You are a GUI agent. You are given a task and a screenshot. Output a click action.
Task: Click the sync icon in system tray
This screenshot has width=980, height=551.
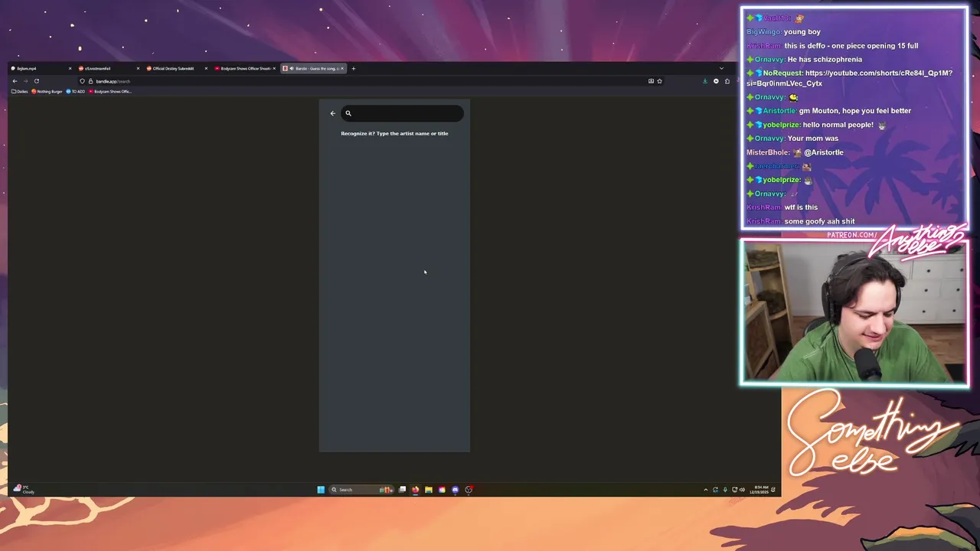pos(715,490)
